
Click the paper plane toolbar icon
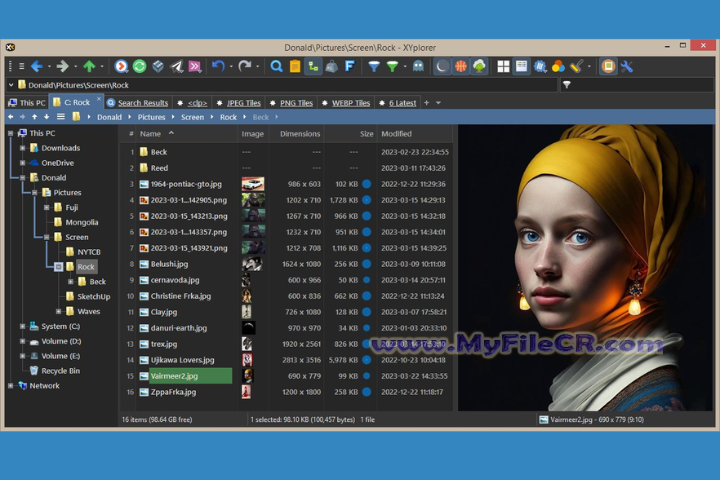click(176, 67)
